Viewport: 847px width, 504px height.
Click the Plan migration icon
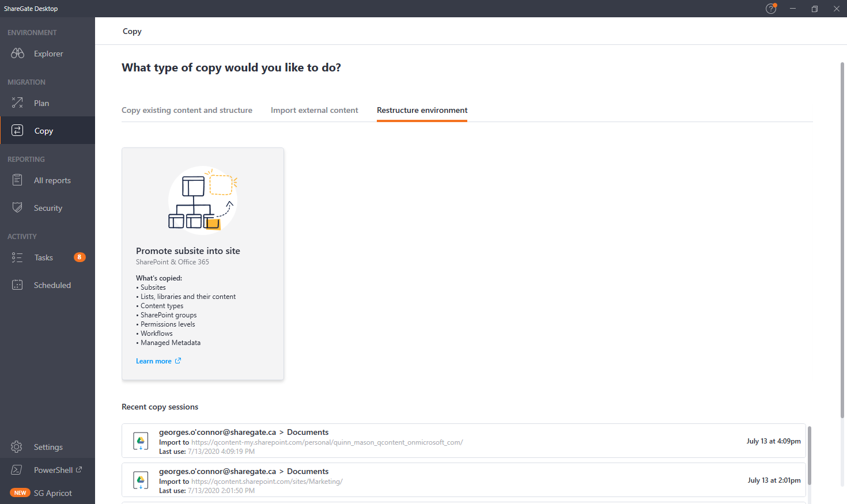coord(17,103)
